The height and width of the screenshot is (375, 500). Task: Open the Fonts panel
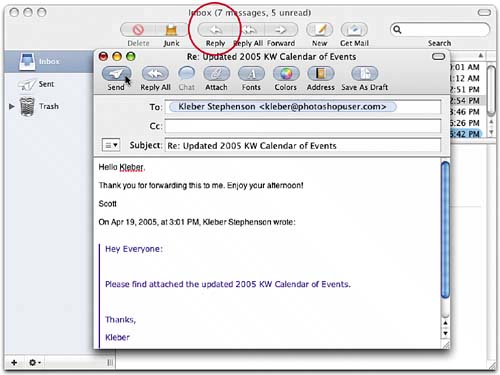[251, 74]
